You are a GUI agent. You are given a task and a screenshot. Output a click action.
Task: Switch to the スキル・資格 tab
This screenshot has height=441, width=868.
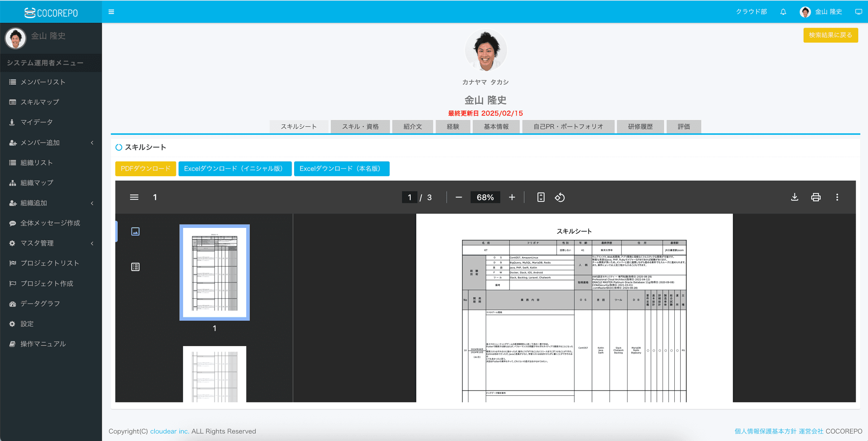360,127
